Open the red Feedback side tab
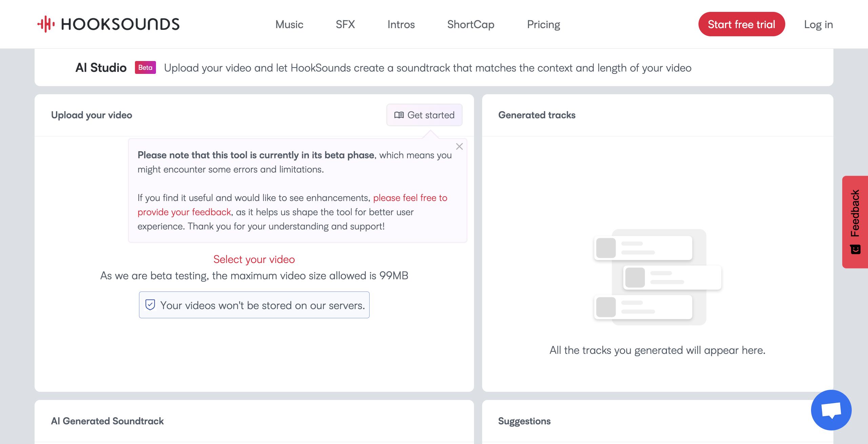This screenshot has height=444, width=868. click(x=855, y=222)
